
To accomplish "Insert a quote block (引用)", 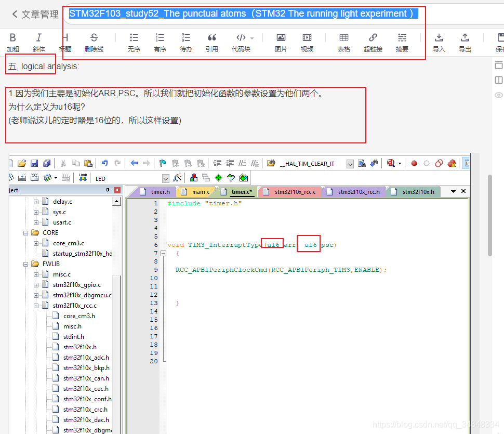I will coord(212,43).
